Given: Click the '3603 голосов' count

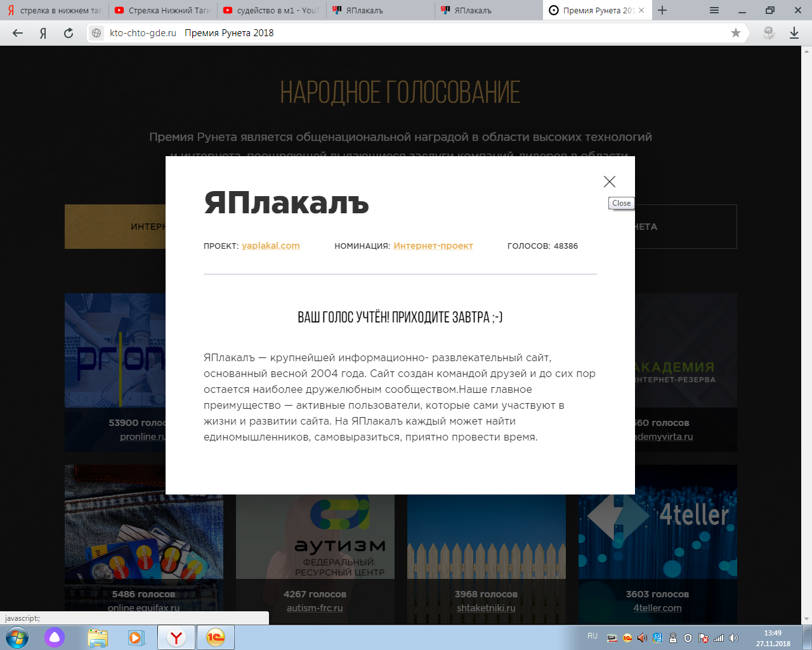Looking at the screenshot, I should [657, 594].
